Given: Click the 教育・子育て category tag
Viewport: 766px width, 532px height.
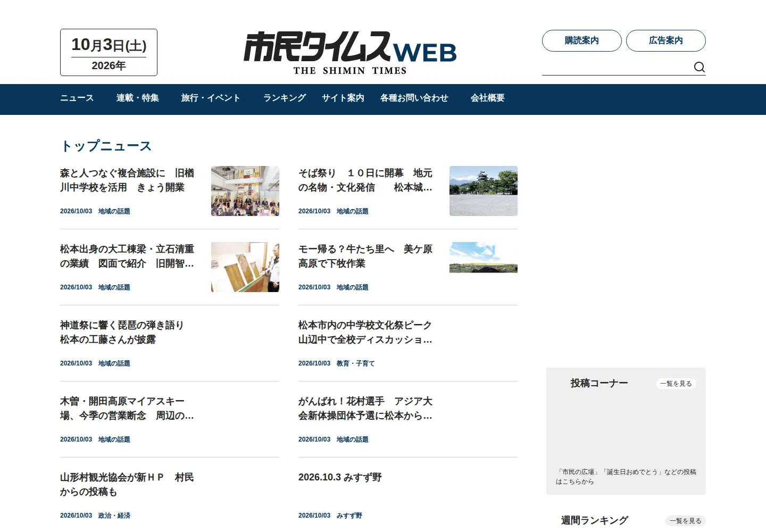Looking at the screenshot, I should pyautogui.click(x=356, y=363).
